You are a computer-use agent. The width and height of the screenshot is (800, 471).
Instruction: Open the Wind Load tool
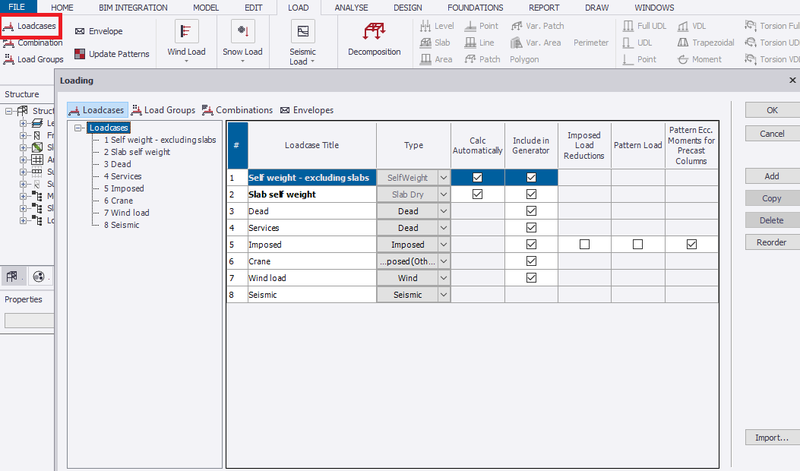click(x=186, y=40)
